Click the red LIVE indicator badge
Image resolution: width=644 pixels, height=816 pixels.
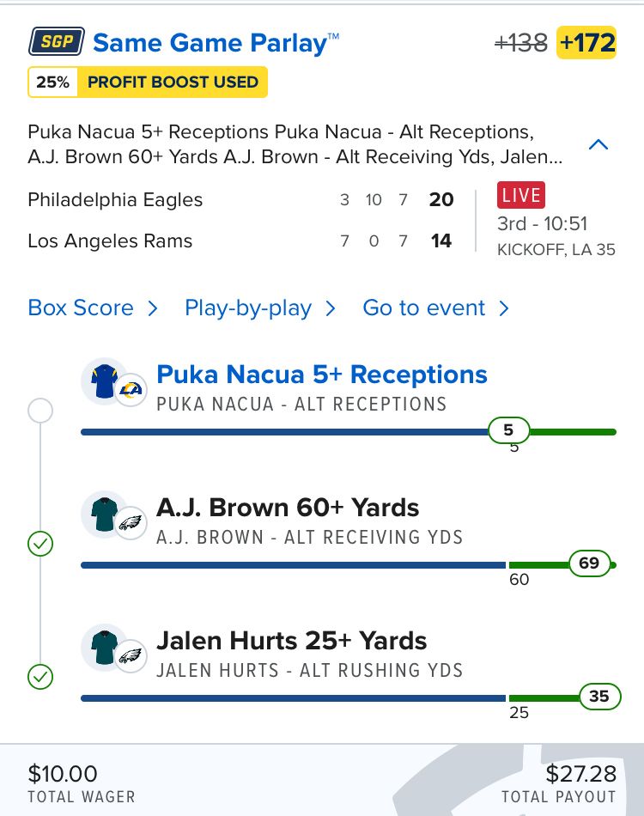[x=520, y=195]
